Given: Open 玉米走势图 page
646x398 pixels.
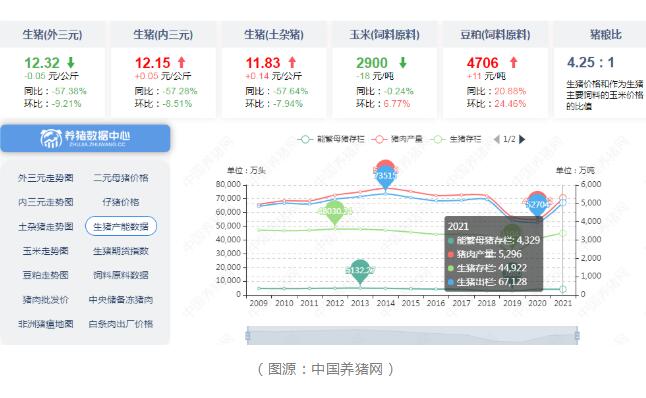Looking at the screenshot, I should pyautogui.click(x=46, y=251).
